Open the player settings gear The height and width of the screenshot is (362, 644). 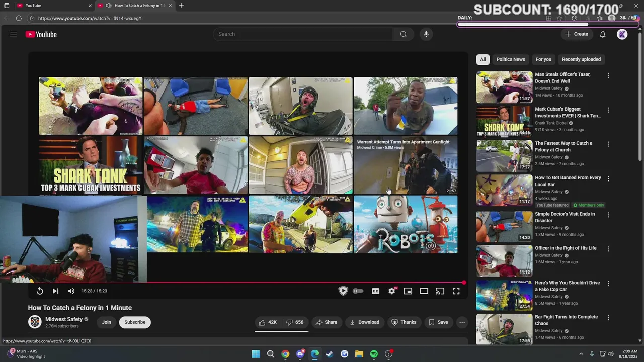392,291
